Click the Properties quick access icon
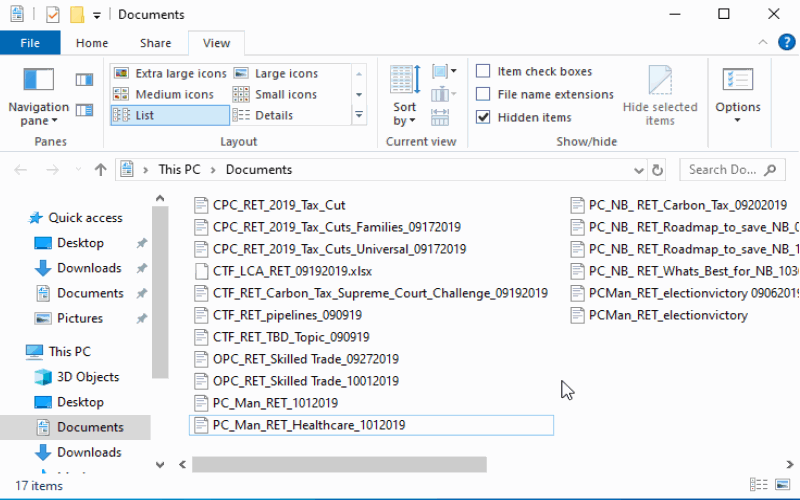The image size is (800, 500). point(53,14)
